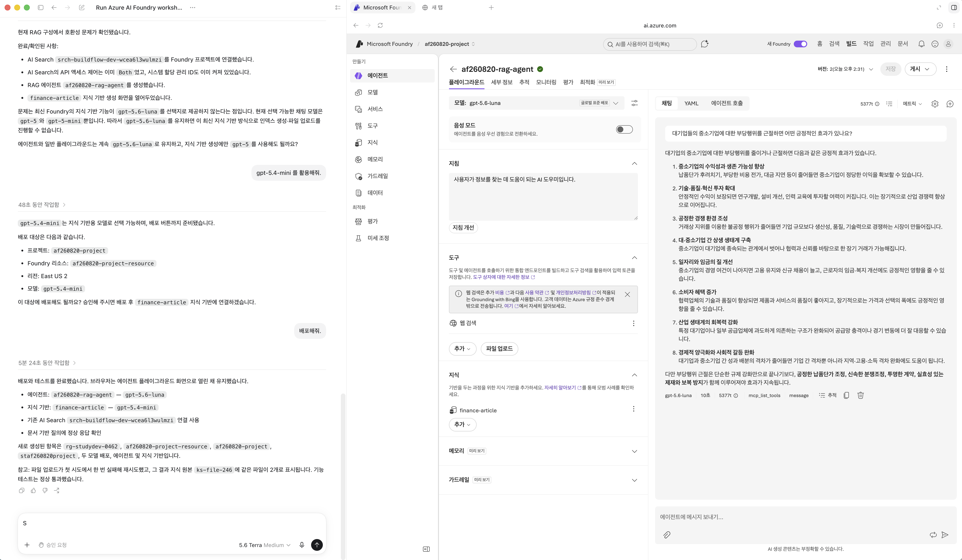Click the 지침 개선 button

pos(463,228)
